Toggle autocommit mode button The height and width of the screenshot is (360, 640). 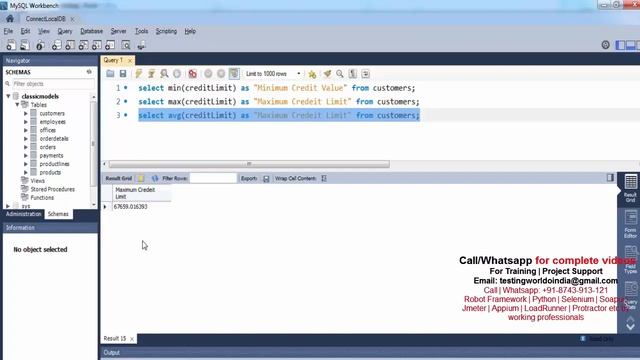234,74
